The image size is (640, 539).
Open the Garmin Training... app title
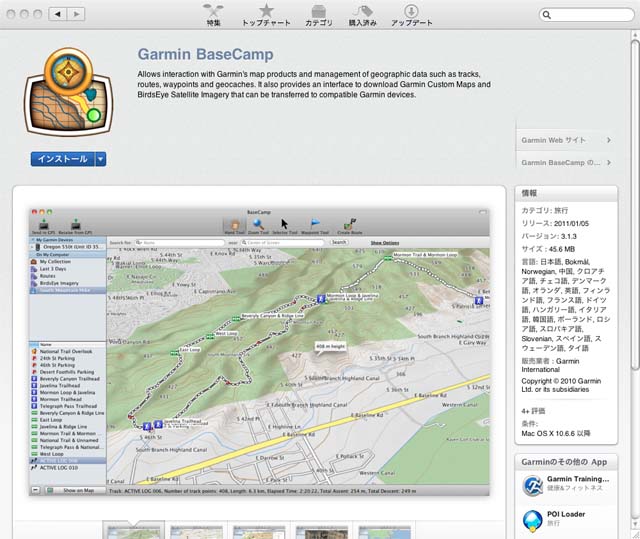tap(578, 479)
